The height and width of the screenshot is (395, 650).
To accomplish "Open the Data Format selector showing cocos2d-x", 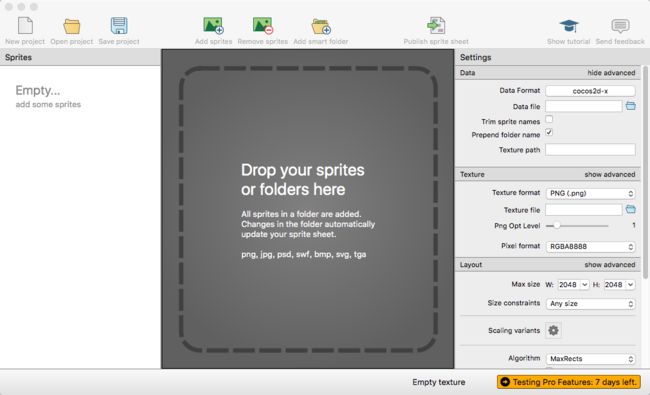I will [590, 91].
